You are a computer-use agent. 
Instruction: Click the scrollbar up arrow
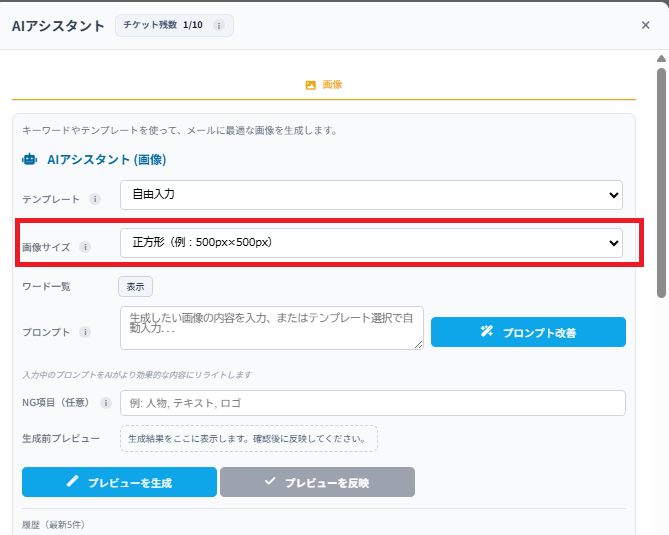click(x=661, y=58)
